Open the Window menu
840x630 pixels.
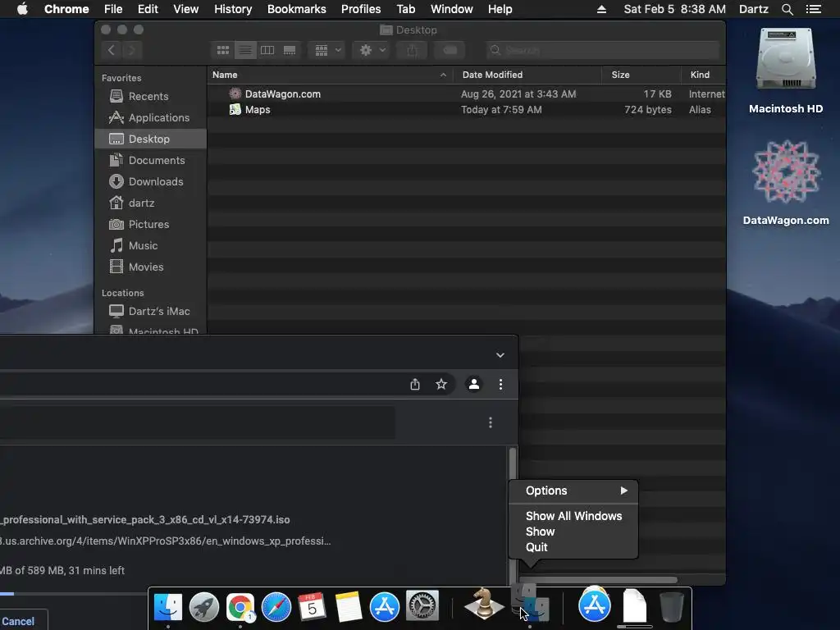[x=452, y=9]
